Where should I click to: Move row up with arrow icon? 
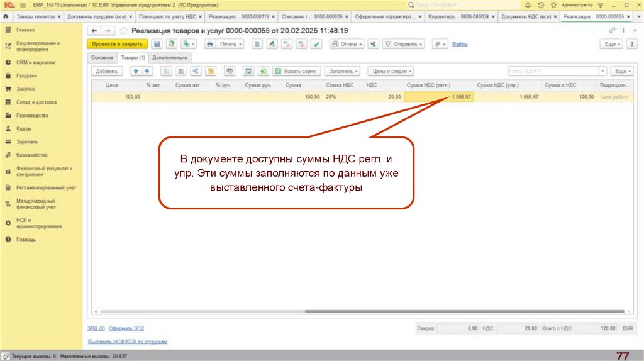(135, 71)
